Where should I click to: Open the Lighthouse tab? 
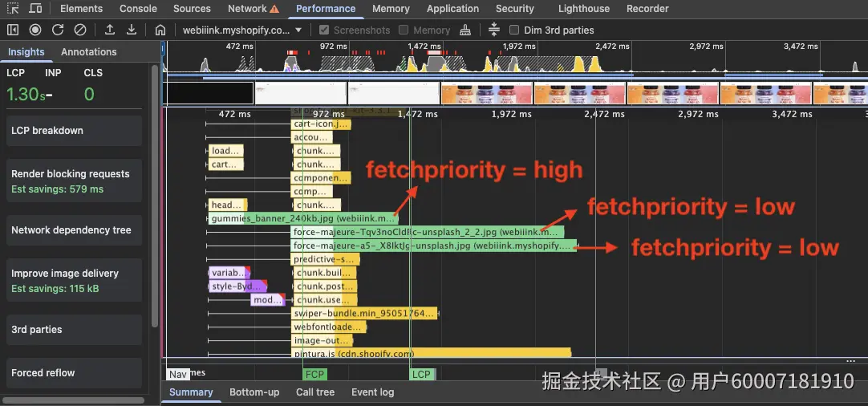pos(584,8)
